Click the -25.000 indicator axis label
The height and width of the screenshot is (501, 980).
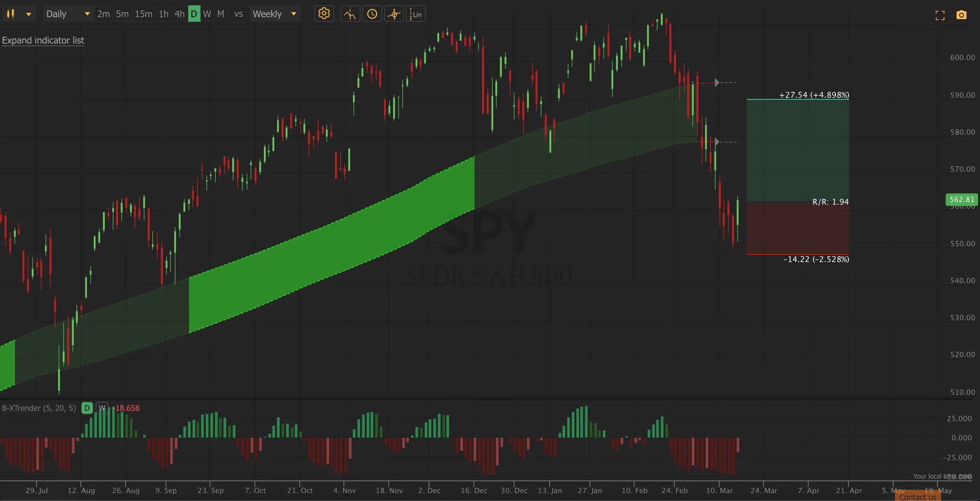click(x=957, y=457)
